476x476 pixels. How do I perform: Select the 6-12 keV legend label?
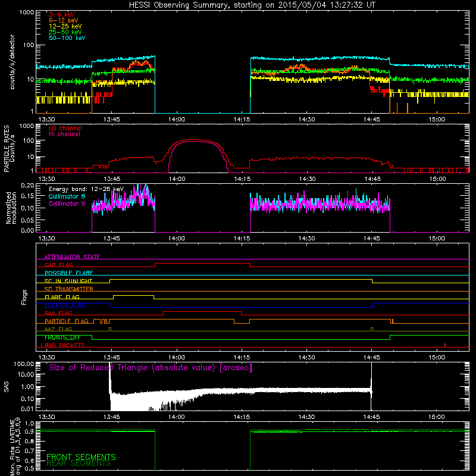(64, 20)
